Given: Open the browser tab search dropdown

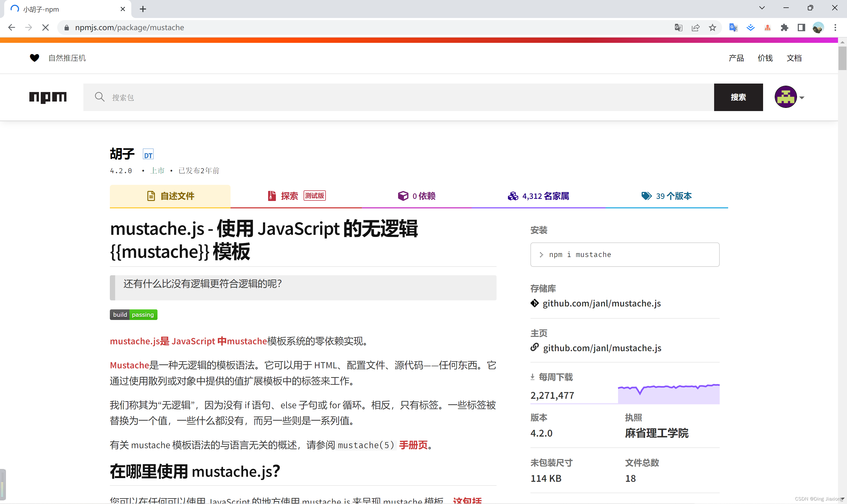Looking at the screenshot, I should point(762,7).
